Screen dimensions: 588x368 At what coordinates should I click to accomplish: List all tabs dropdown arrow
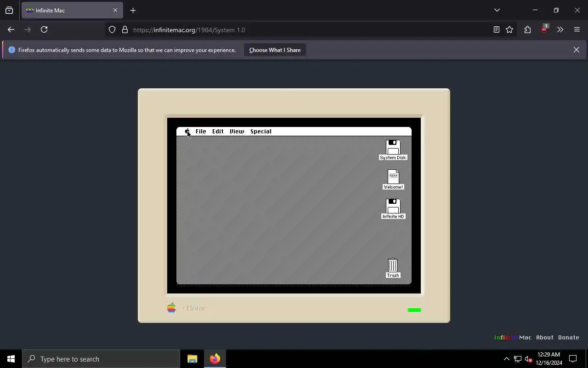[x=497, y=10]
